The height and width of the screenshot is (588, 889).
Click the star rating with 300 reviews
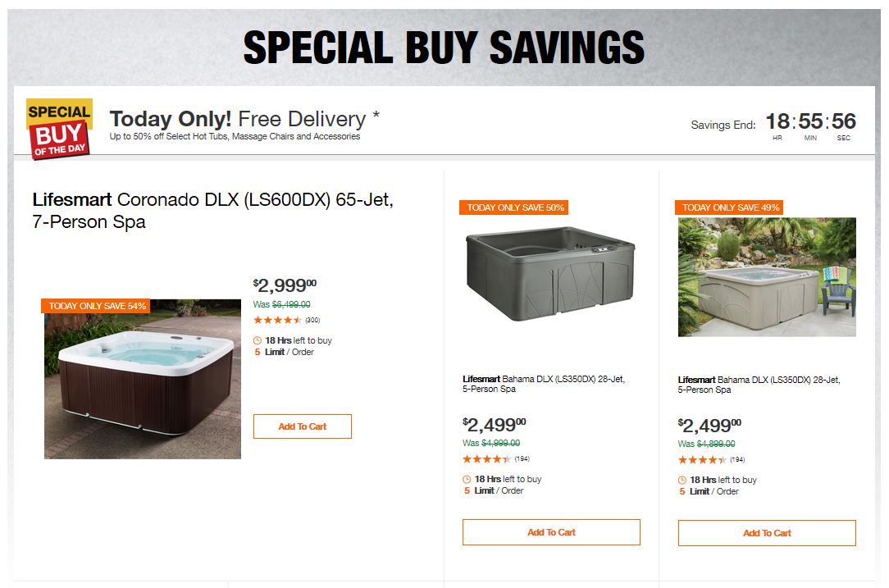click(x=278, y=320)
